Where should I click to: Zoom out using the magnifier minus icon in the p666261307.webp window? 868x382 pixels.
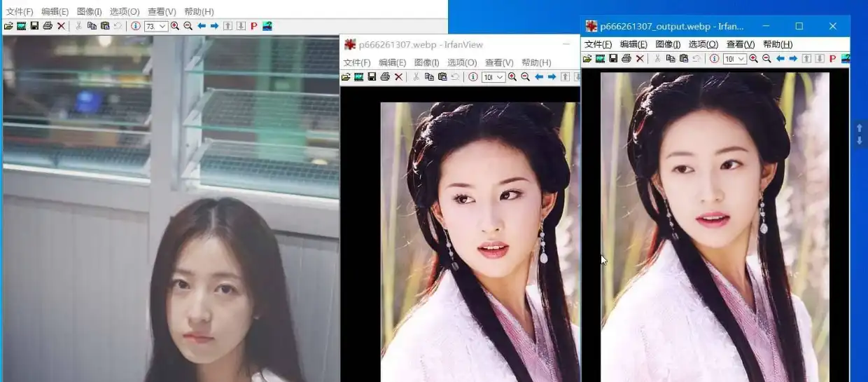click(x=525, y=77)
